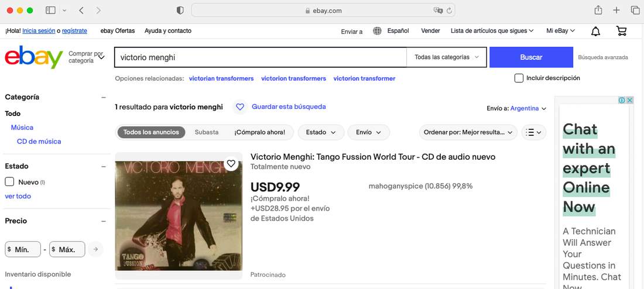Click the globe language icon

[x=377, y=31]
